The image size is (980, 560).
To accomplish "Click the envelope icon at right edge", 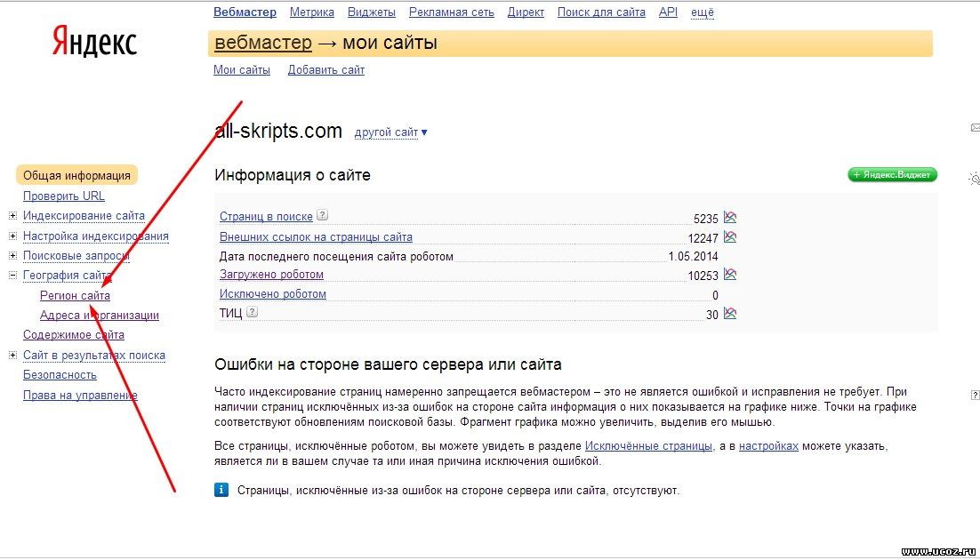I will coord(975,127).
